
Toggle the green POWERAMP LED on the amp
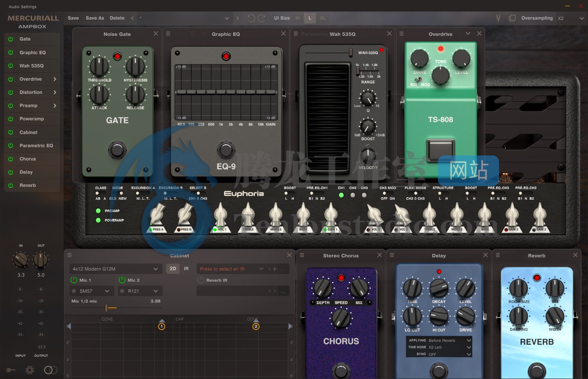point(98,220)
